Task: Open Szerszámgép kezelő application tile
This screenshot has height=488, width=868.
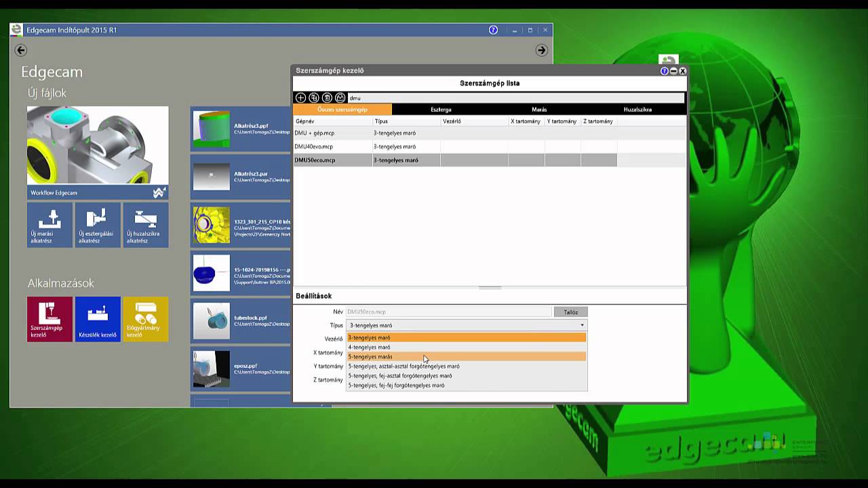Action: tap(50, 319)
